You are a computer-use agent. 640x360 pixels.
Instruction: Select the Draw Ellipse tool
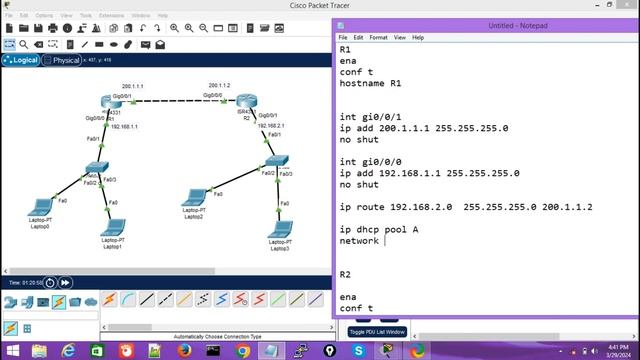click(x=114, y=44)
